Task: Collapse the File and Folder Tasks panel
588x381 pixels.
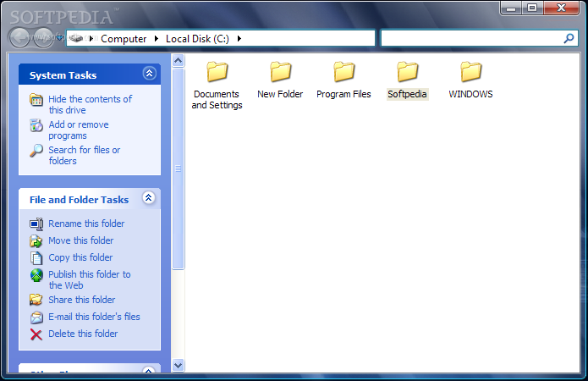Action: [x=149, y=197]
